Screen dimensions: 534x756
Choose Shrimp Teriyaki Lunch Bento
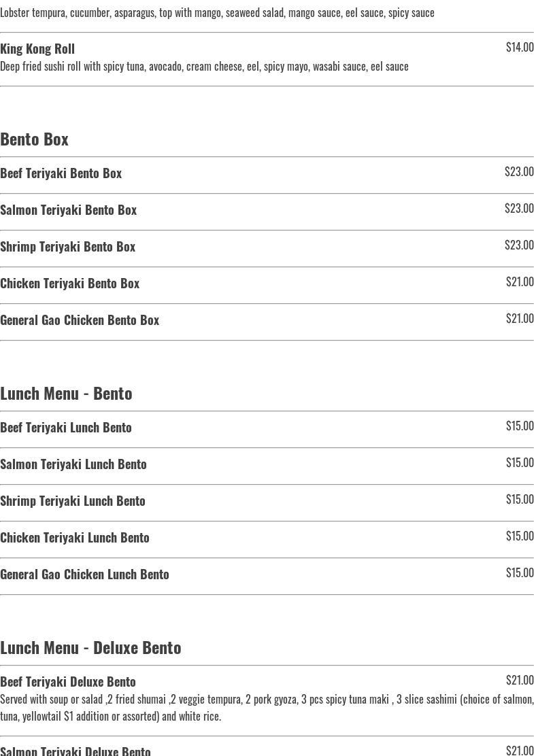pyautogui.click(x=73, y=501)
